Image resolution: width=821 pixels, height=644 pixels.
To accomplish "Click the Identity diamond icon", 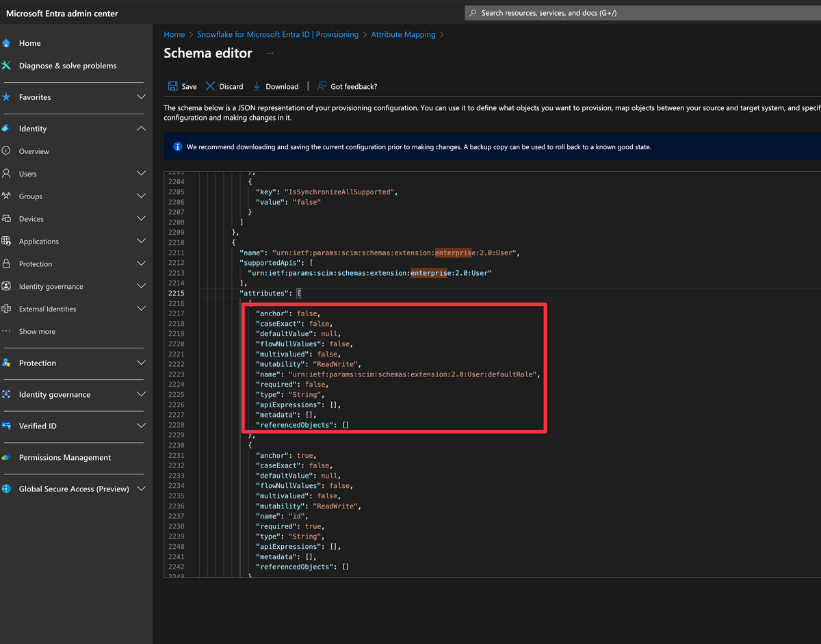I will click(x=6, y=129).
